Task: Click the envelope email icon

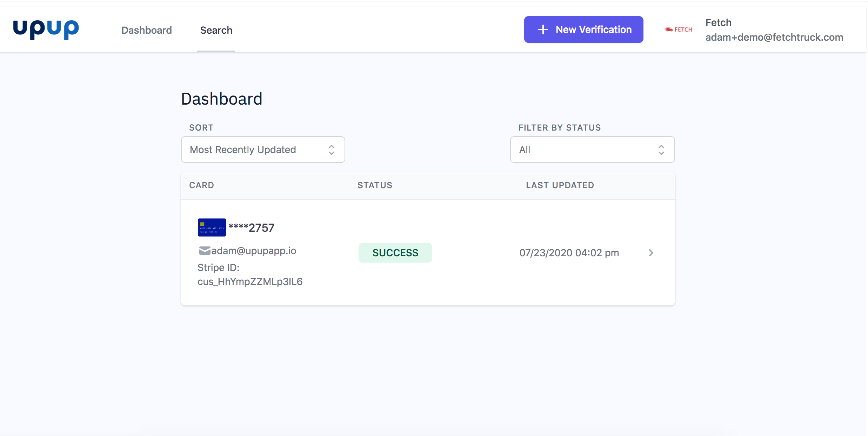Action: pyautogui.click(x=204, y=251)
